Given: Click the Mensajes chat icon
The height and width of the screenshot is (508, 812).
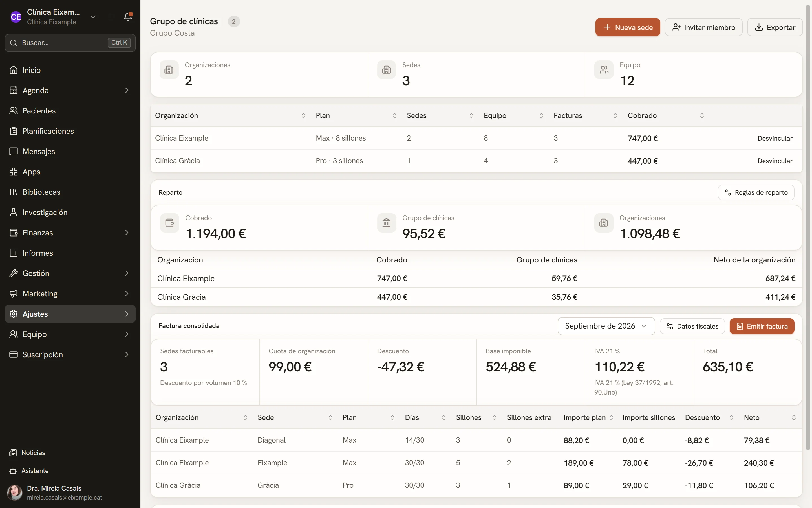Looking at the screenshot, I should pyautogui.click(x=14, y=151).
